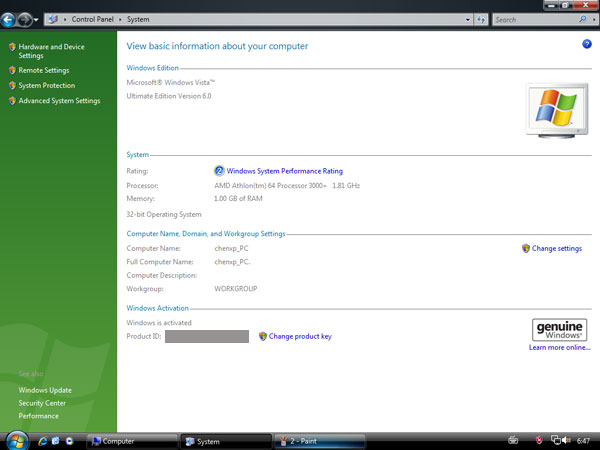Image resolution: width=600 pixels, height=450 pixels.
Task: Click the genuine Windows badge
Action: (x=559, y=329)
